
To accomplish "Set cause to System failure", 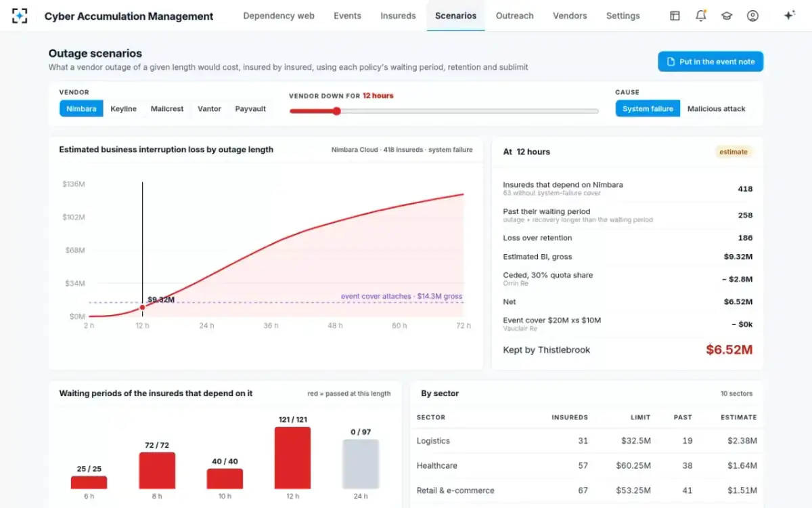I will pos(648,108).
